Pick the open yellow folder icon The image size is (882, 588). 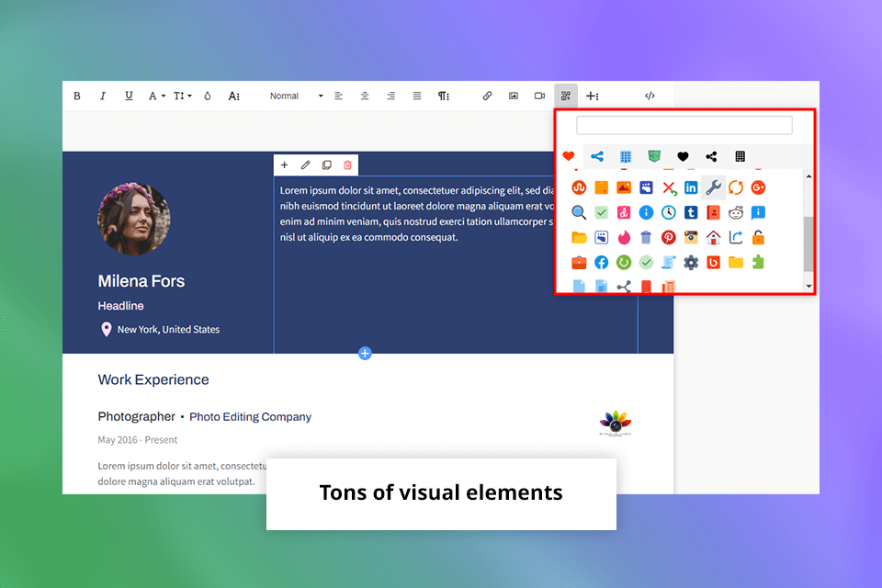click(x=579, y=237)
